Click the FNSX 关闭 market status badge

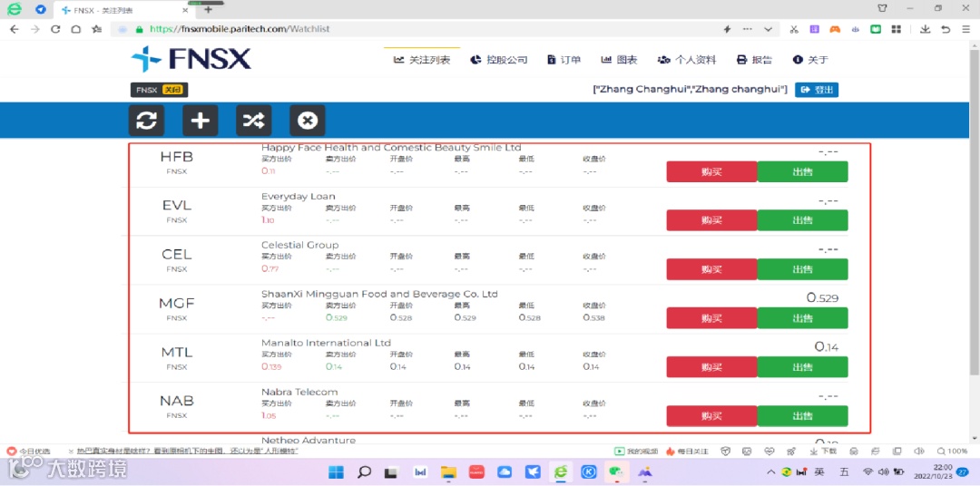pyautogui.click(x=159, y=90)
